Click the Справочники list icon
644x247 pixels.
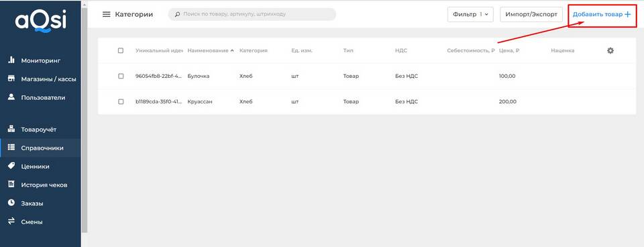11,148
